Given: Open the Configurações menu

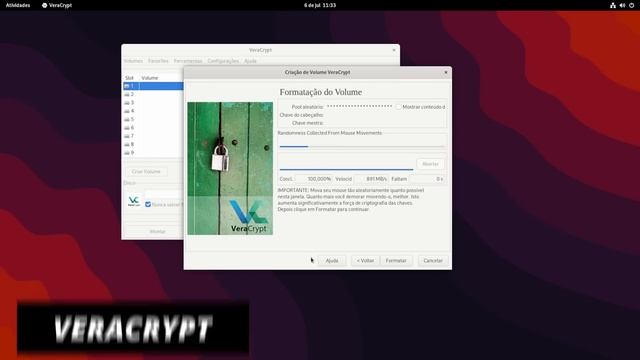Looking at the screenshot, I should pos(223,61).
